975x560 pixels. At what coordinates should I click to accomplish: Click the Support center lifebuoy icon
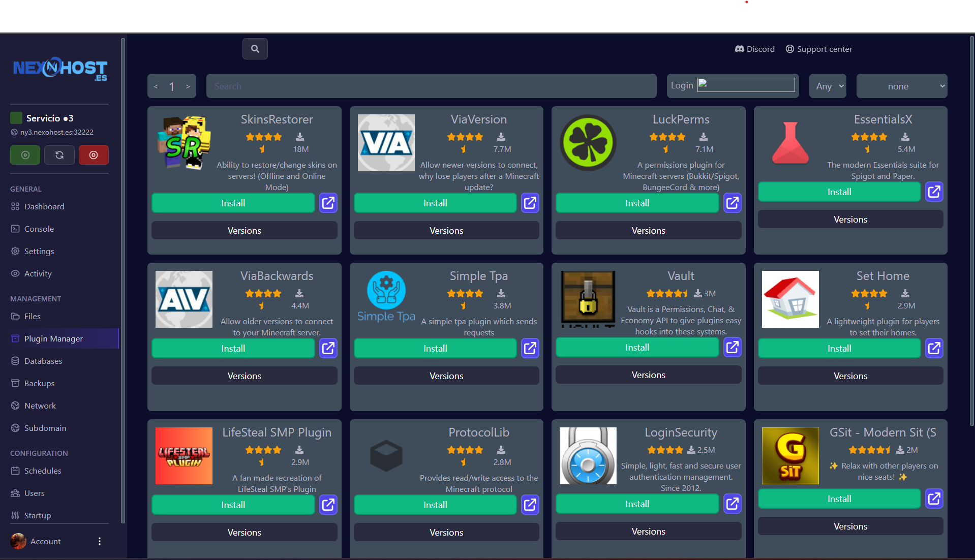point(789,49)
